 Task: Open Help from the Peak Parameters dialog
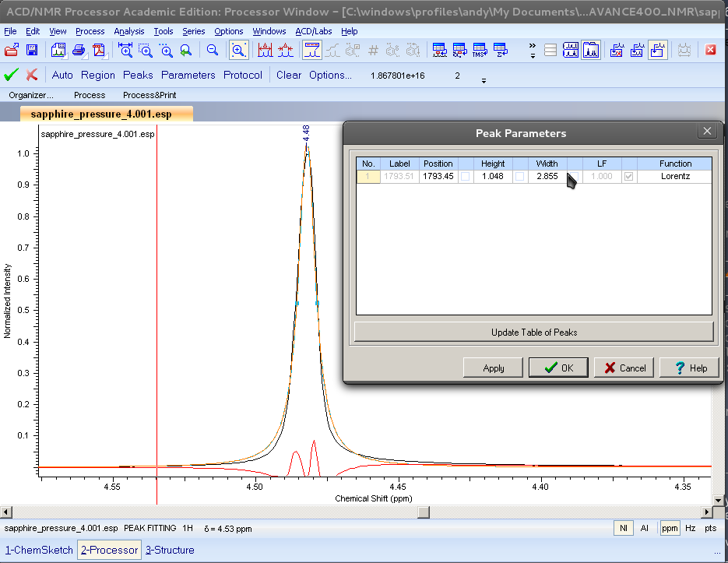pos(690,368)
